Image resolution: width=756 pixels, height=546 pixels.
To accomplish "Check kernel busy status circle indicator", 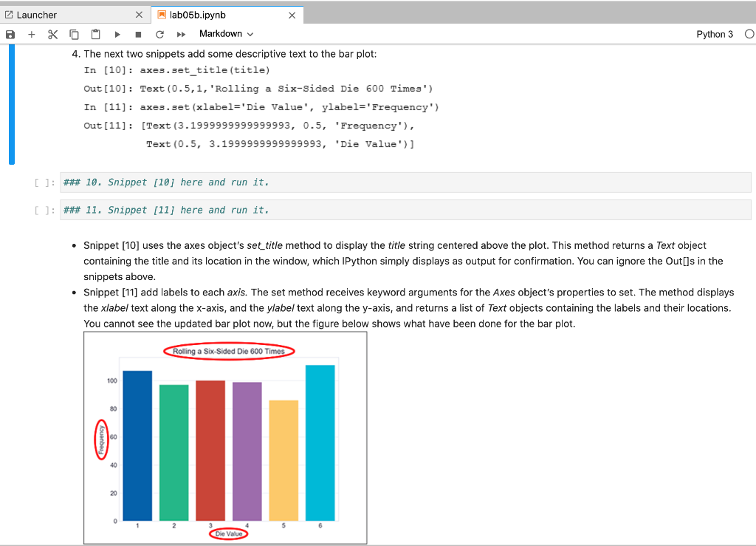I will click(x=749, y=34).
